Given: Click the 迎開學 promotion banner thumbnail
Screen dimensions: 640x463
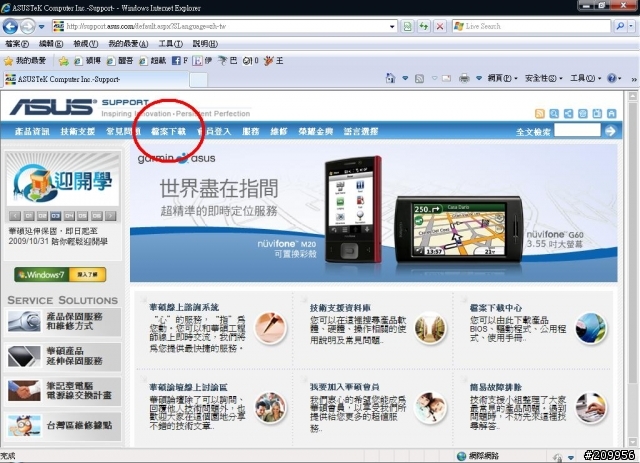Looking at the screenshot, I should point(63,179).
